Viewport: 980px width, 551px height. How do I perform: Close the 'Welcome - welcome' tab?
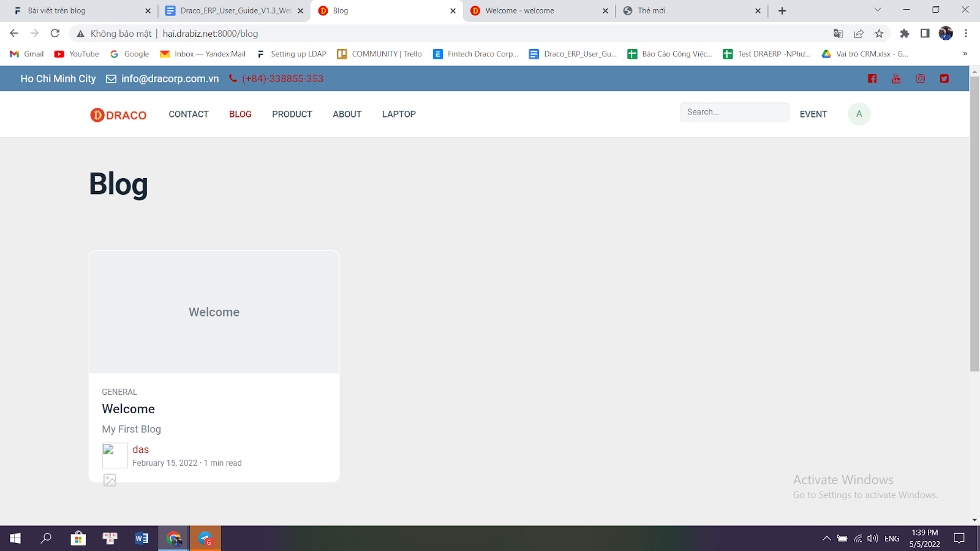coord(605,10)
